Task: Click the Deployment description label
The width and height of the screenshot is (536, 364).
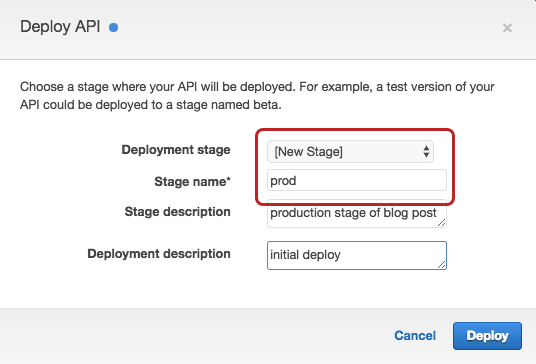Action: [x=159, y=254]
